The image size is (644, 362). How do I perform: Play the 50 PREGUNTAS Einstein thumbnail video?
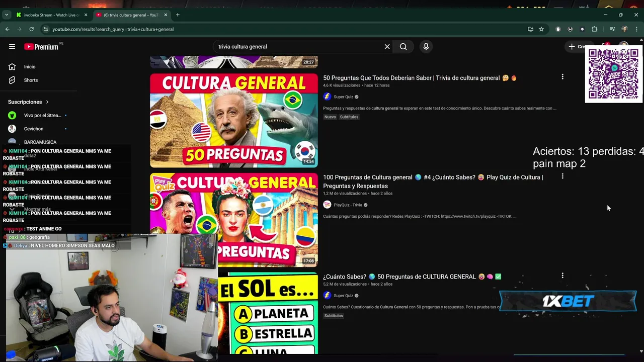234,121
